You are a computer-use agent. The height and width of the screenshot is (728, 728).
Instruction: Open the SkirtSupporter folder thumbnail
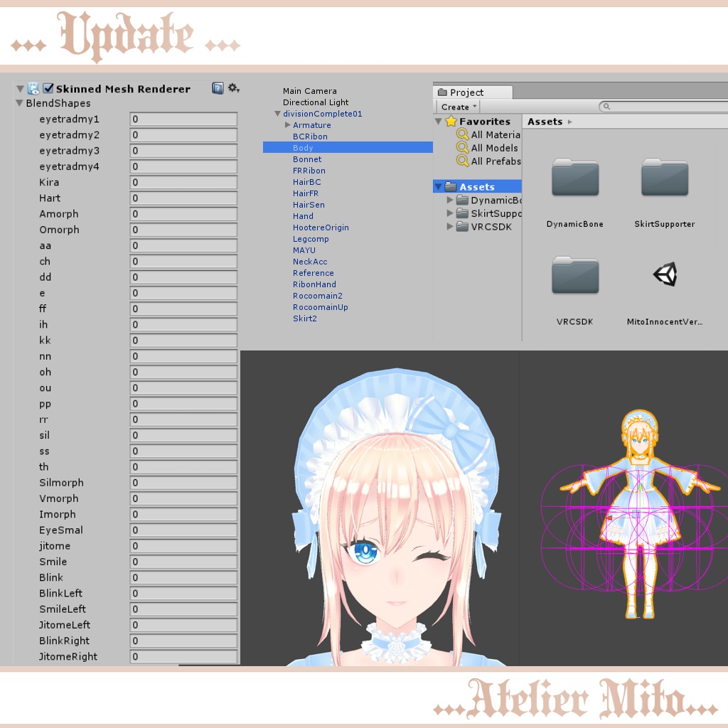[665, 178]
